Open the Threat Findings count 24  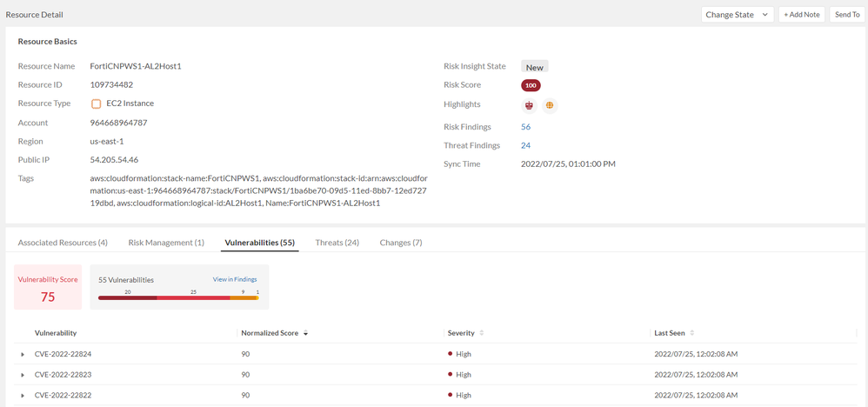[x=526, y=145]
